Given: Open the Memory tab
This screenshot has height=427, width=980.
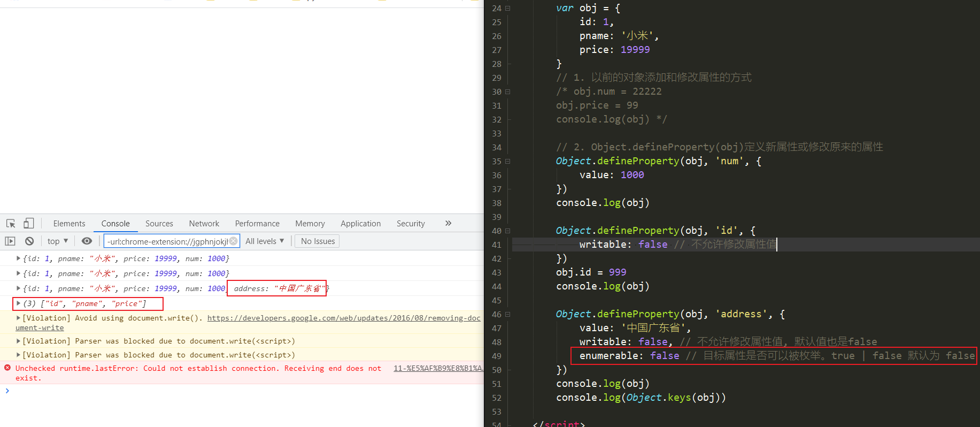Looking at the screenshot, I should (x=310, y=224).
